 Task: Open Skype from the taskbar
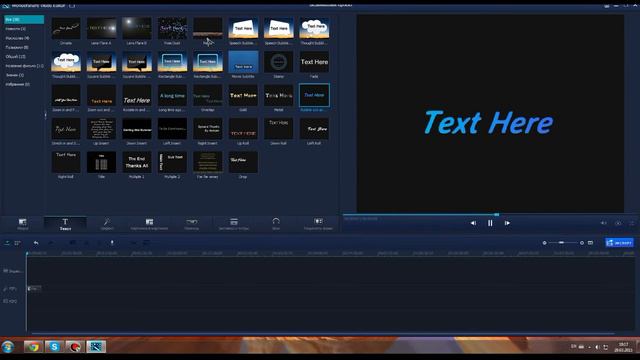(54, 347)
